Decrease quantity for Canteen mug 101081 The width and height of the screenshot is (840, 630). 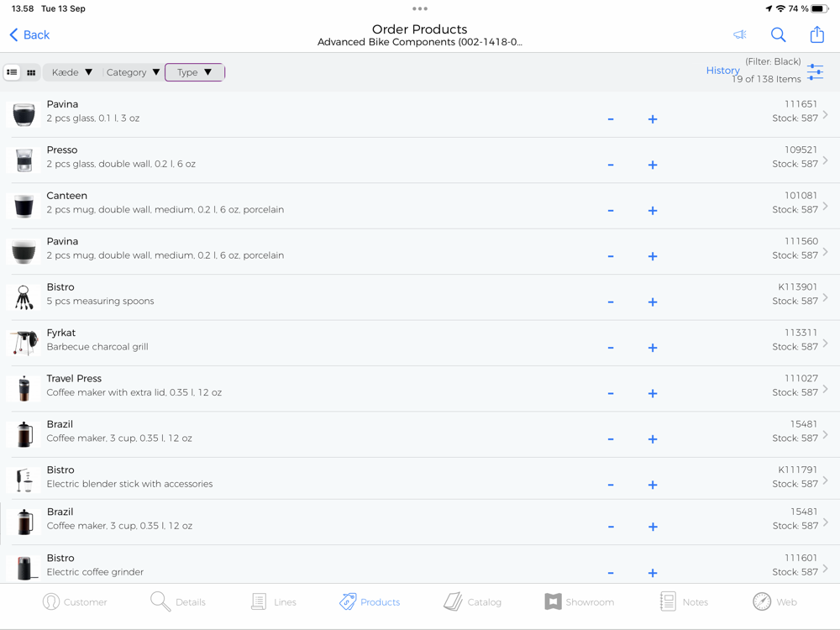click(x=611, y=211)
